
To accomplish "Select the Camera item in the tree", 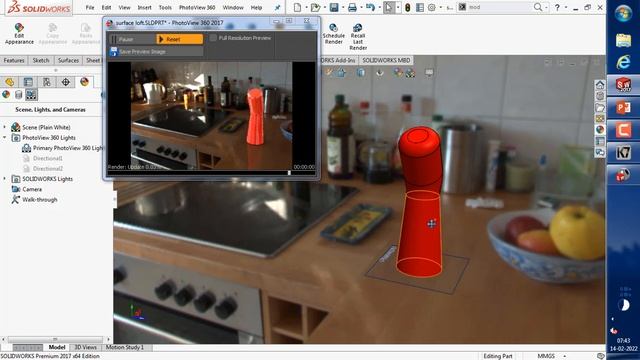I will [x=27, y=189].
